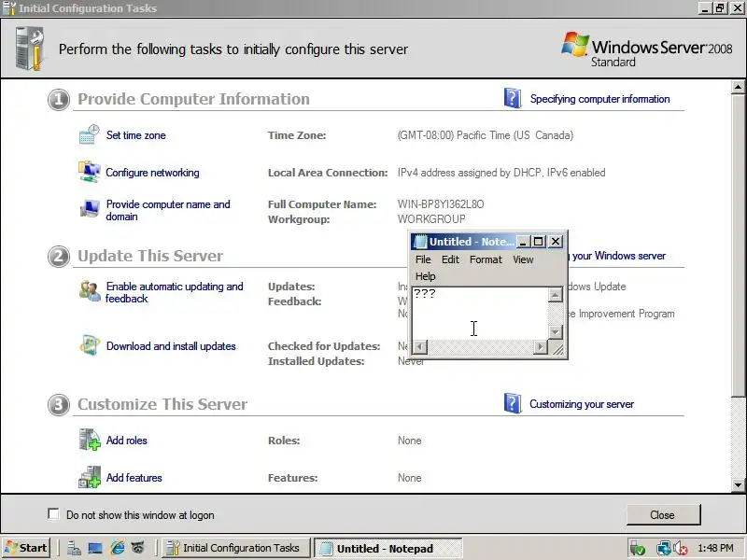Click the Provide computer name monitor icon
Viewport: 747px width, 560px height.
(90, 208)
